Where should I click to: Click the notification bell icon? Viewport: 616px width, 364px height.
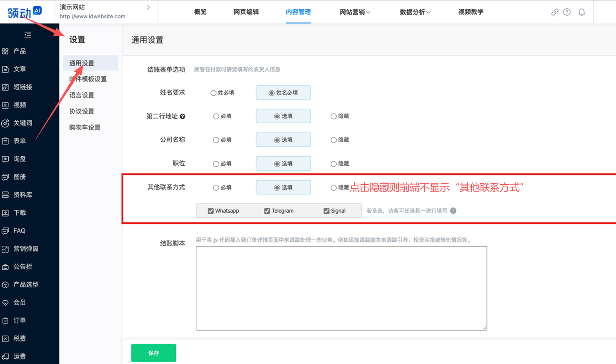[x=582, y=12]
